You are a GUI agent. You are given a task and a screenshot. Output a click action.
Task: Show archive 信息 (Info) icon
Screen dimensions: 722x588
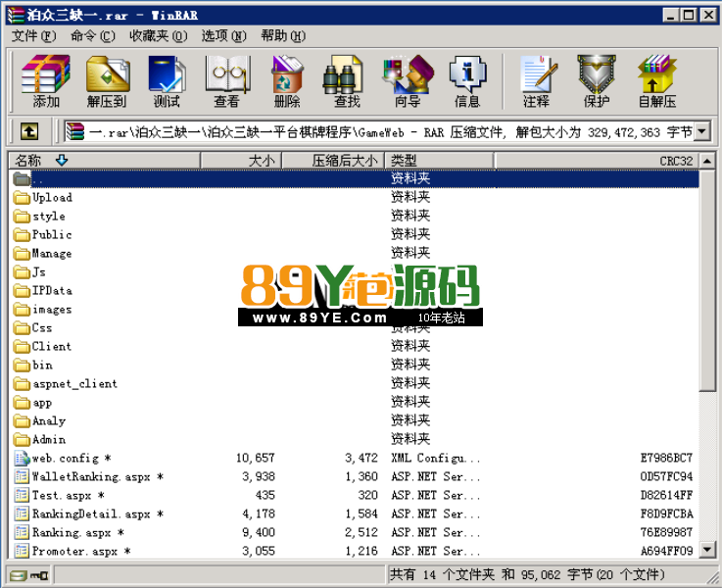[467, 81]
